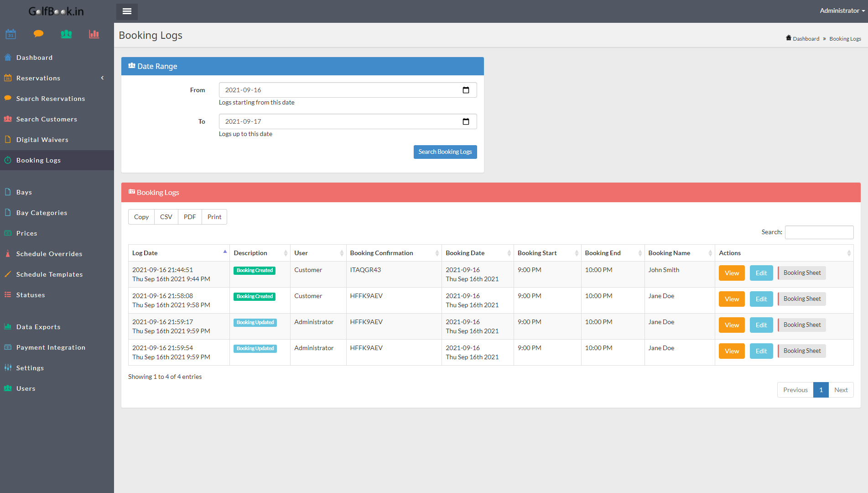Screen dimensions: 868x493
Task: Toggle the hamburger menu button
Action: (127, 11)
